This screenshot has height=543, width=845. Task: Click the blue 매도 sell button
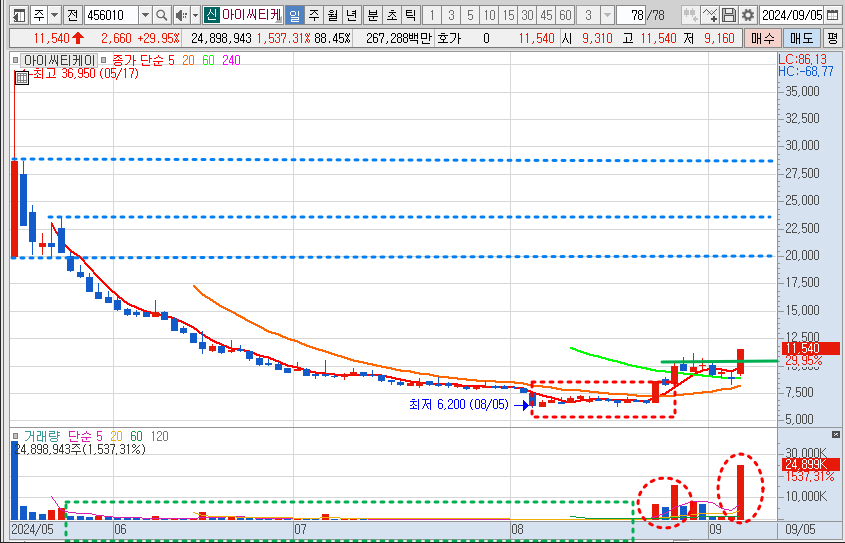[801, 38]
